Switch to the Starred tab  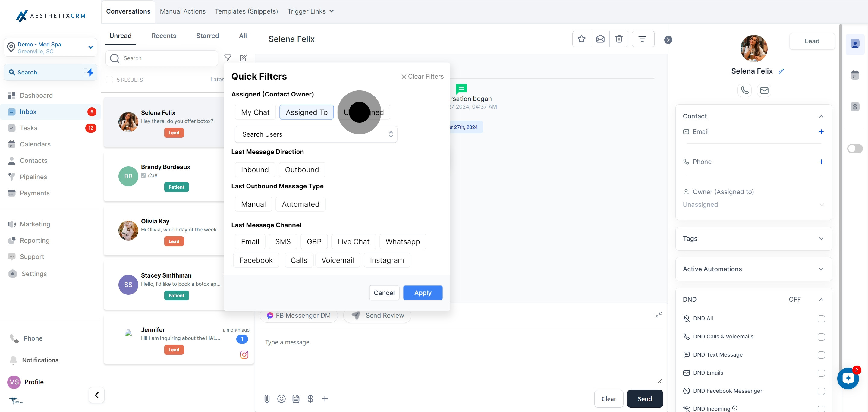click(208, 36)
